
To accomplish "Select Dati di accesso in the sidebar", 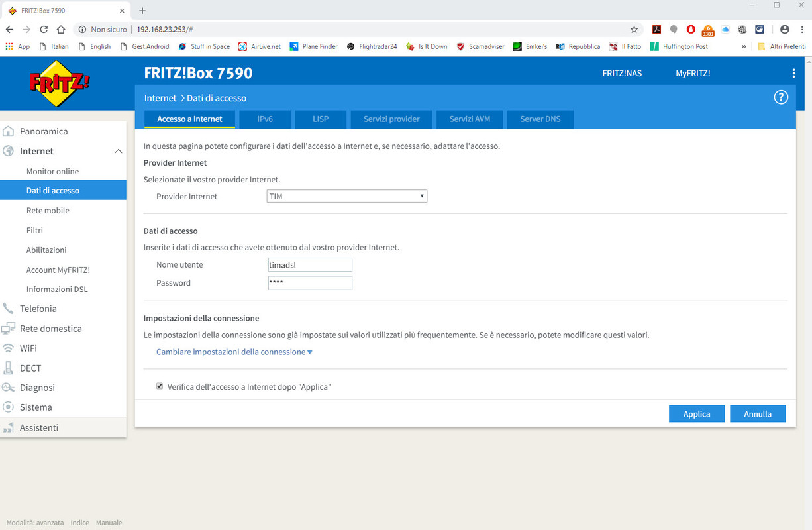I will (x=63, y=190).
